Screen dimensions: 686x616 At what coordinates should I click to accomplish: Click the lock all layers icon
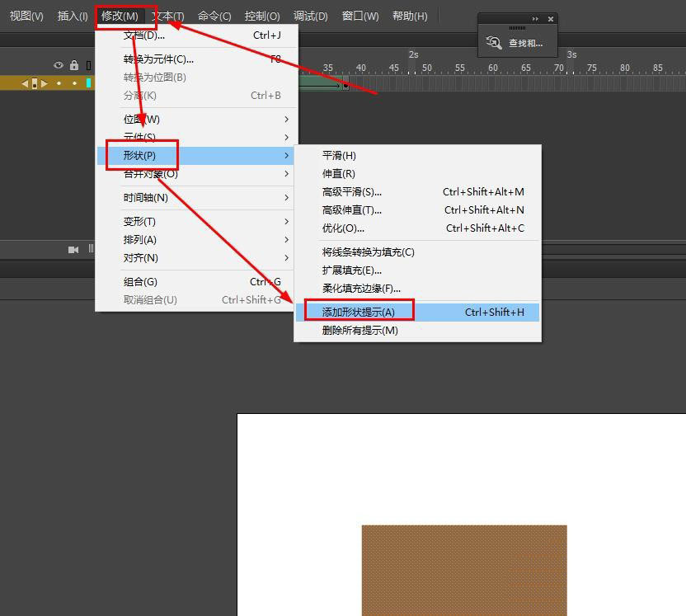pyautogui.click(x=74, y=65)
